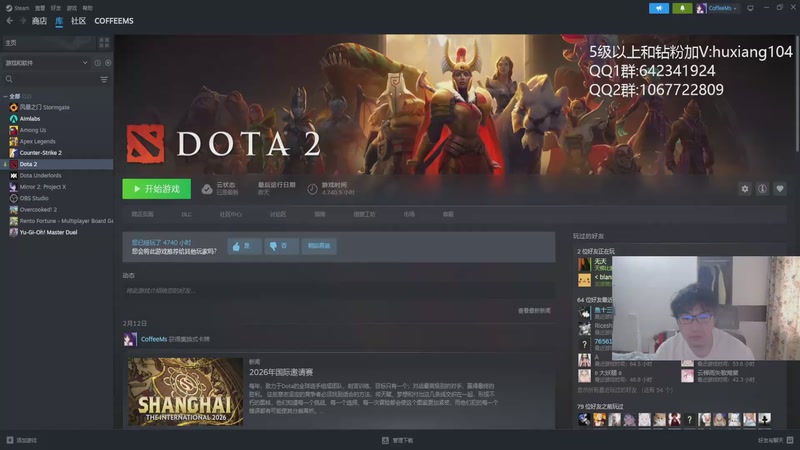
Task: Open the game info icon
Action: (x=762, y=189)
